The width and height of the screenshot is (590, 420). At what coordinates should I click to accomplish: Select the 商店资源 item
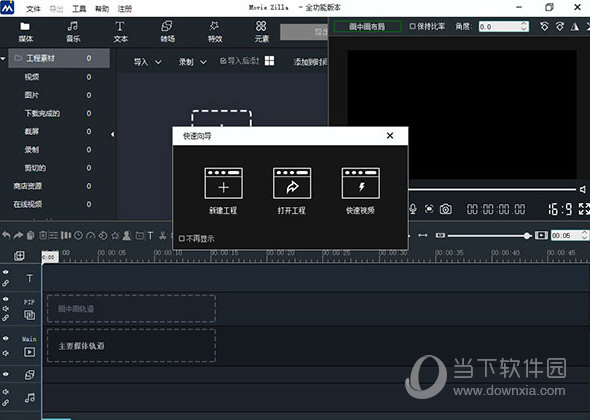[x=27, y=186]
